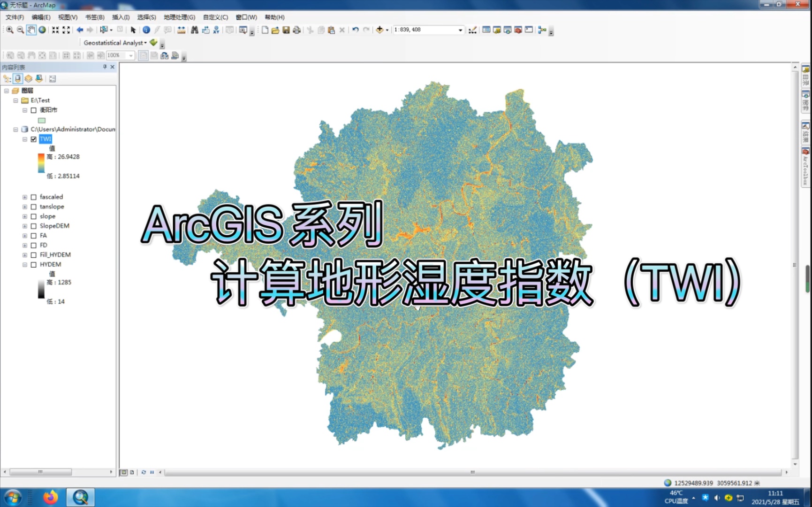Uncheck the TWI layer checkbox

point(34,139)
